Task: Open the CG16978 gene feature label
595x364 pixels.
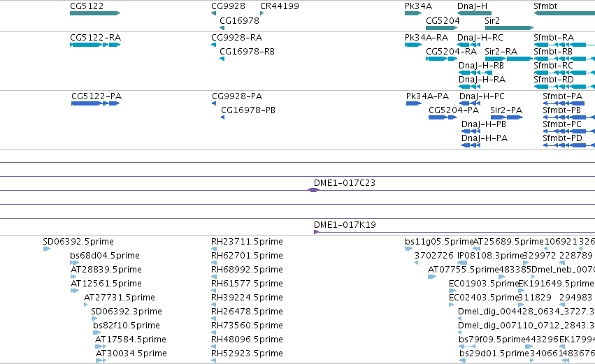Action: pyautogui.click(x=239, y=20)
